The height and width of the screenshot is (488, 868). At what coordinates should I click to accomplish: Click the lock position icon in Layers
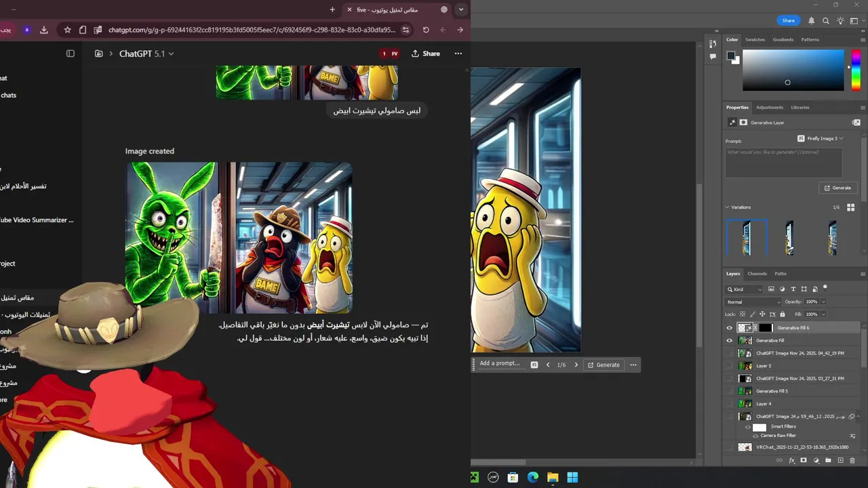pos(762,314)
